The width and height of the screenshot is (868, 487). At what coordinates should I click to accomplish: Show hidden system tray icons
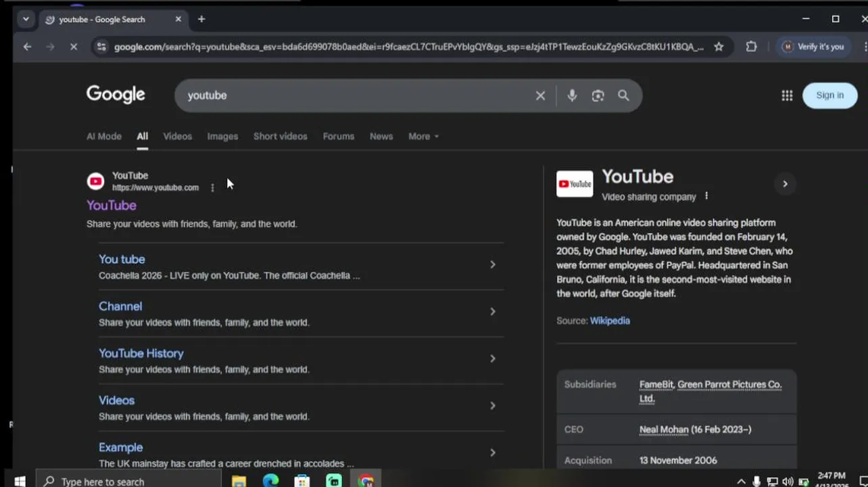(741, 482)
